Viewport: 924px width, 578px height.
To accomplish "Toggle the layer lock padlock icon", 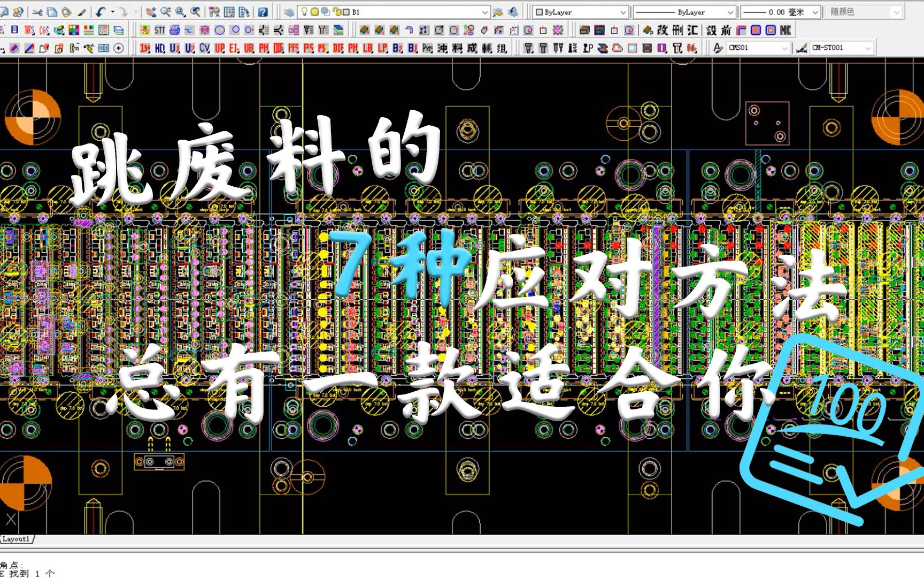I will tap(337, 10).
